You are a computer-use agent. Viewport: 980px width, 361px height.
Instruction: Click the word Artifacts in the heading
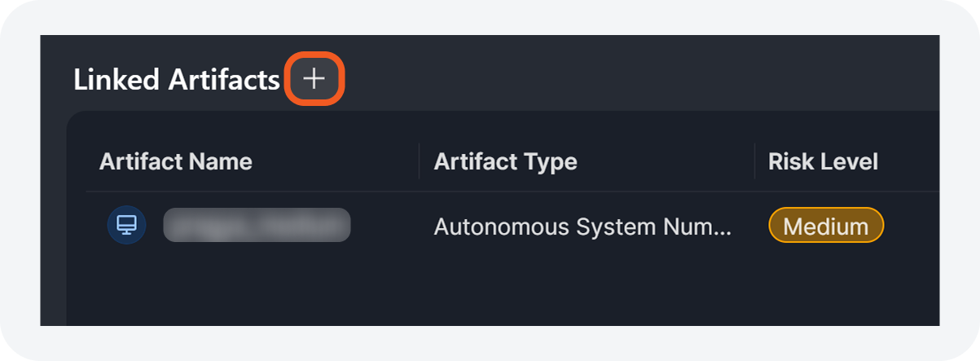point(223,80)
